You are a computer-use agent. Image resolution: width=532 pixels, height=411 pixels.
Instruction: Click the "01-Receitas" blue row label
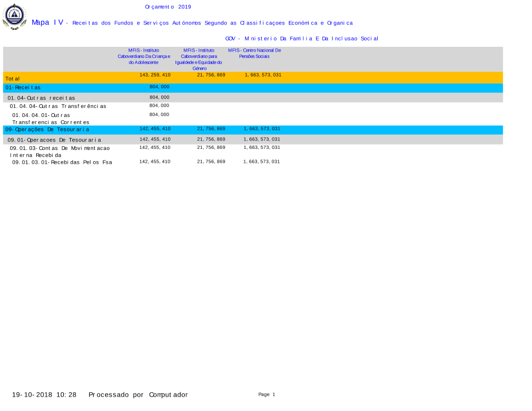click(23, 87)
